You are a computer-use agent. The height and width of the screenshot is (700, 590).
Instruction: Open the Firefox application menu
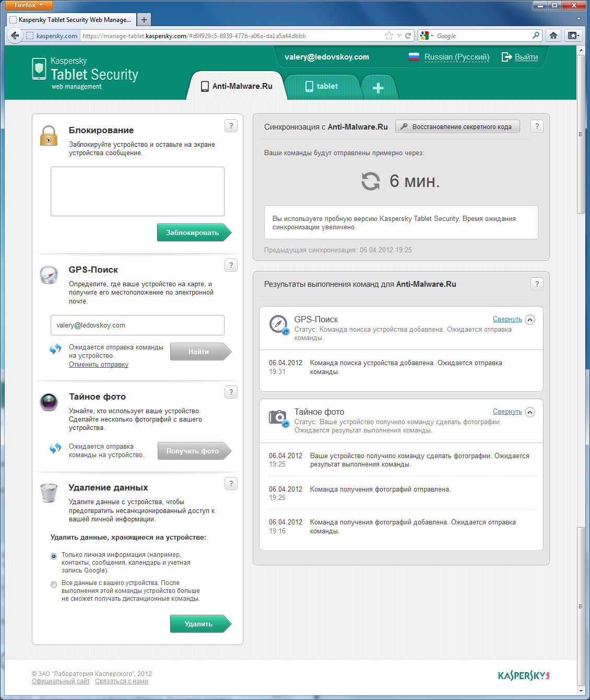coord(29,5)
